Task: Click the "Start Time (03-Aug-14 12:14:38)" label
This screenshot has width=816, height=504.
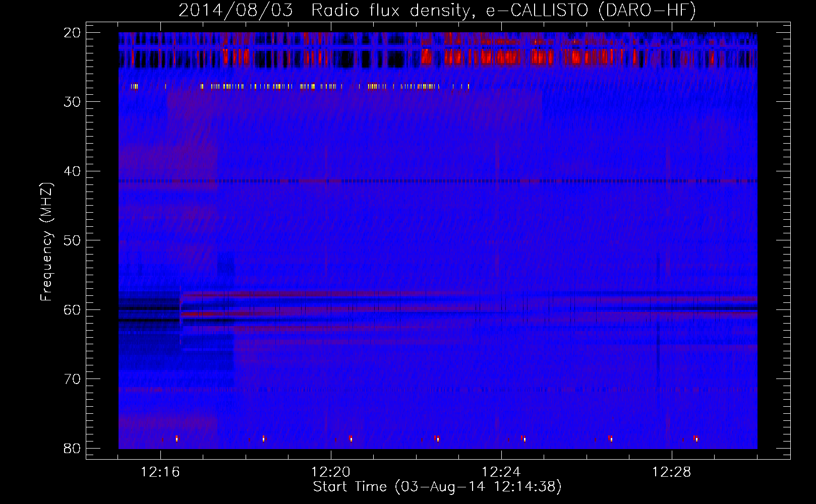Action: coord(437,487)
